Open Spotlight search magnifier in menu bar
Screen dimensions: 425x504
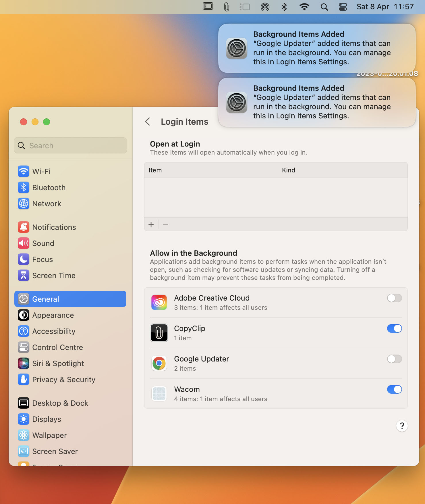pyautogui.click(x=324, y=7)
